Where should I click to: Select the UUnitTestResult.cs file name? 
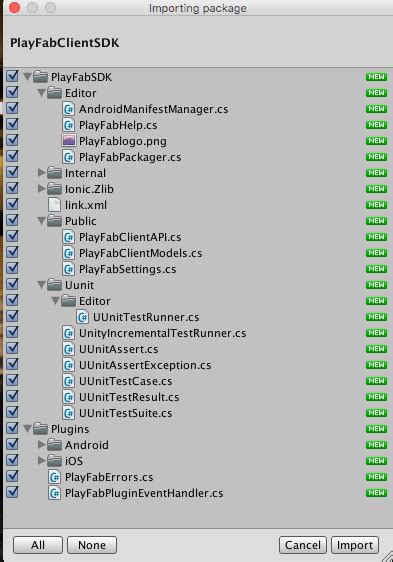[x=129, y=397]
